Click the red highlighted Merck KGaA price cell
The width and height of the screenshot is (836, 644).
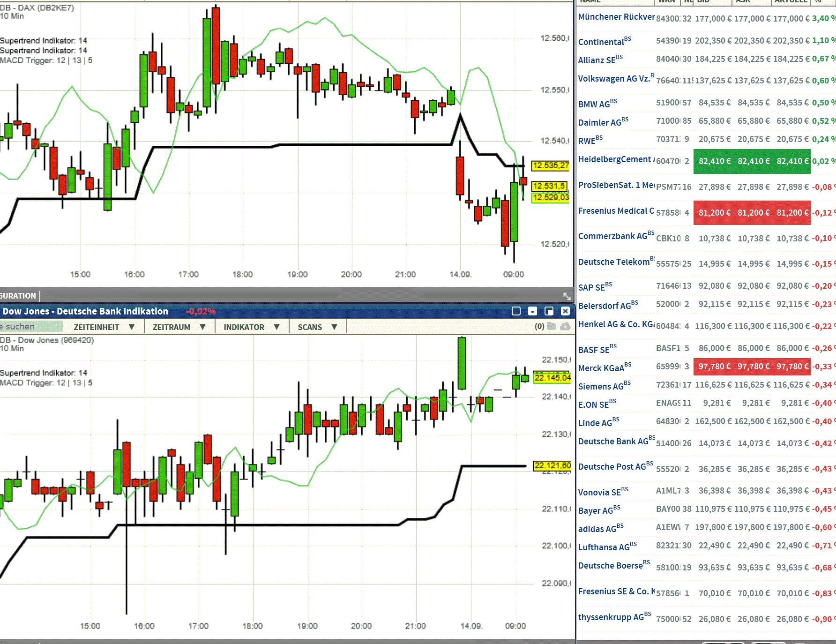(x=752, y=367)
